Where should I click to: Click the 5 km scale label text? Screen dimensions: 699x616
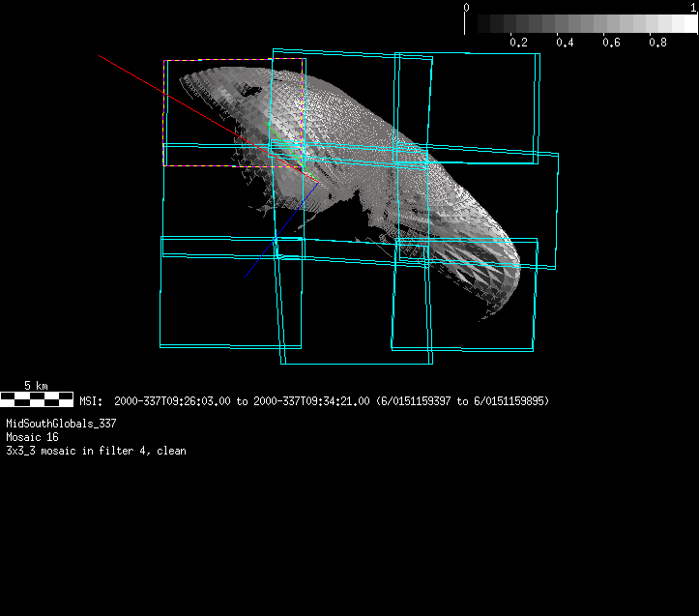(36, 386)
